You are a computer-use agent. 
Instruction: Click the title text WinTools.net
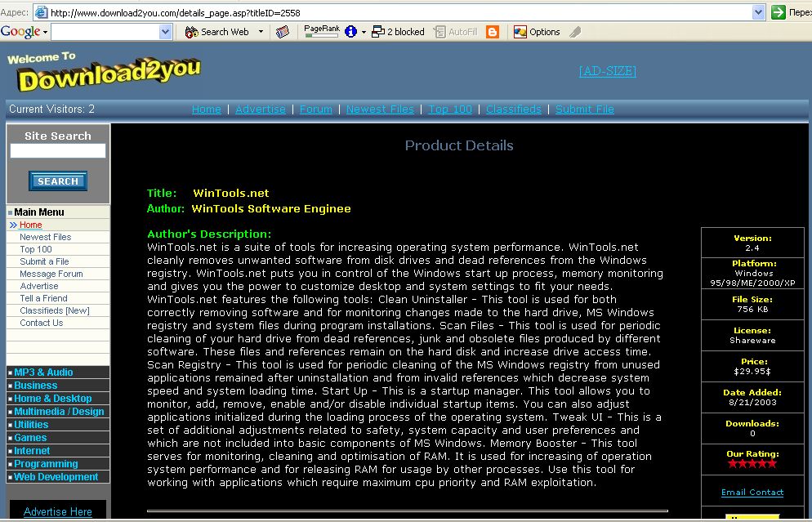231,193
